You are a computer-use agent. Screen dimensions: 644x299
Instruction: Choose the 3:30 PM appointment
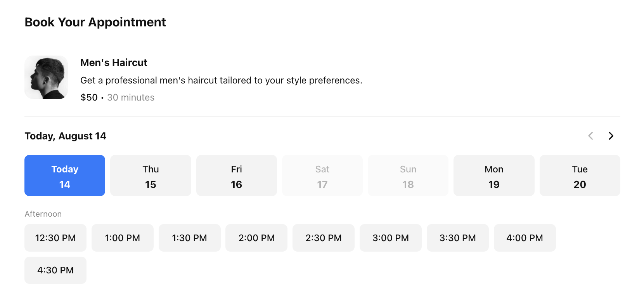coord(457,238)
